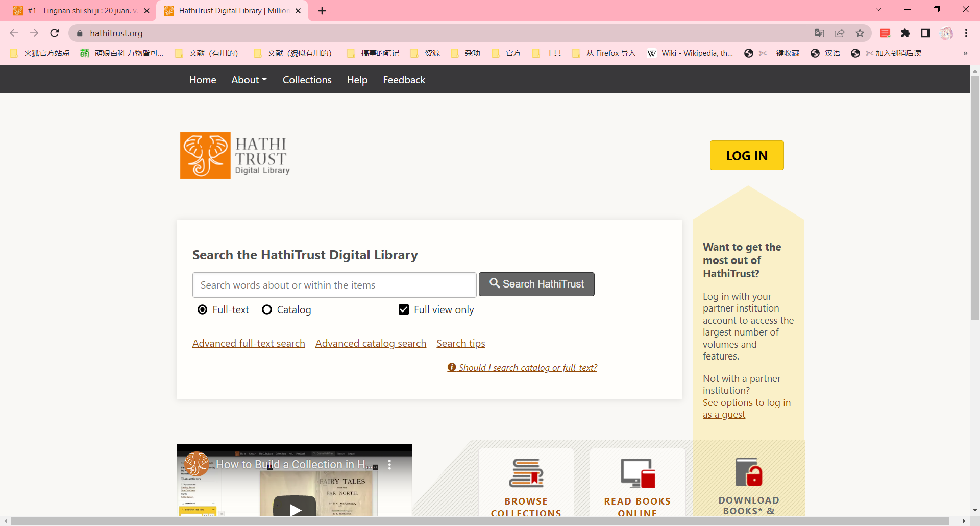Expand the About dropdown menu

coord(249,80)
